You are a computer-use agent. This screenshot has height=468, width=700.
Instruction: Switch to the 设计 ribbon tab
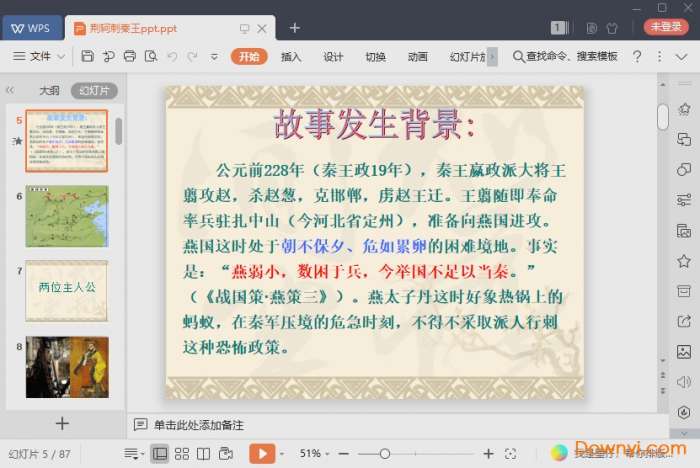pos(333,57)
